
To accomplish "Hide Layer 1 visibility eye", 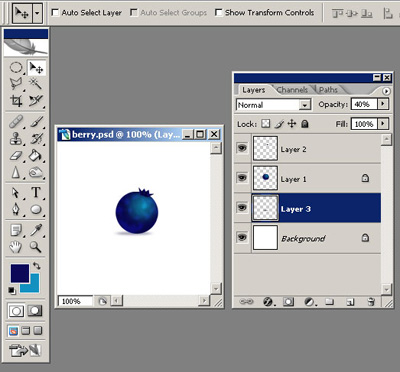I will 242,177.
